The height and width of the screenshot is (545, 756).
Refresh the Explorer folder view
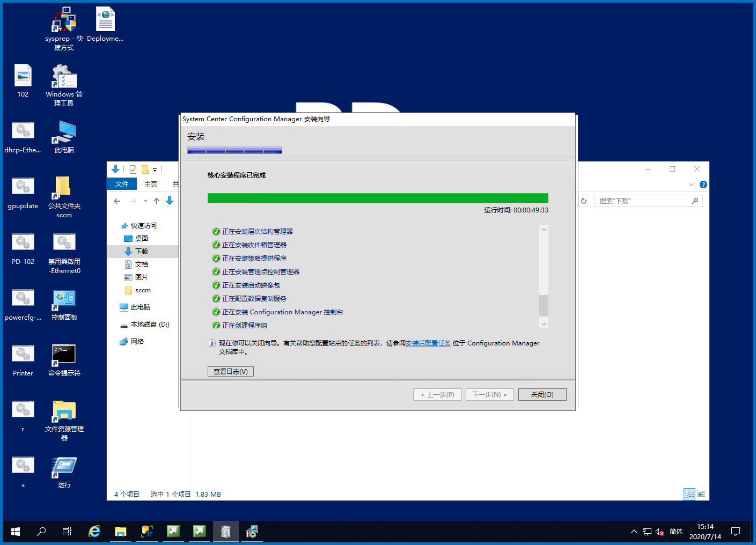[x=584, y=201]
